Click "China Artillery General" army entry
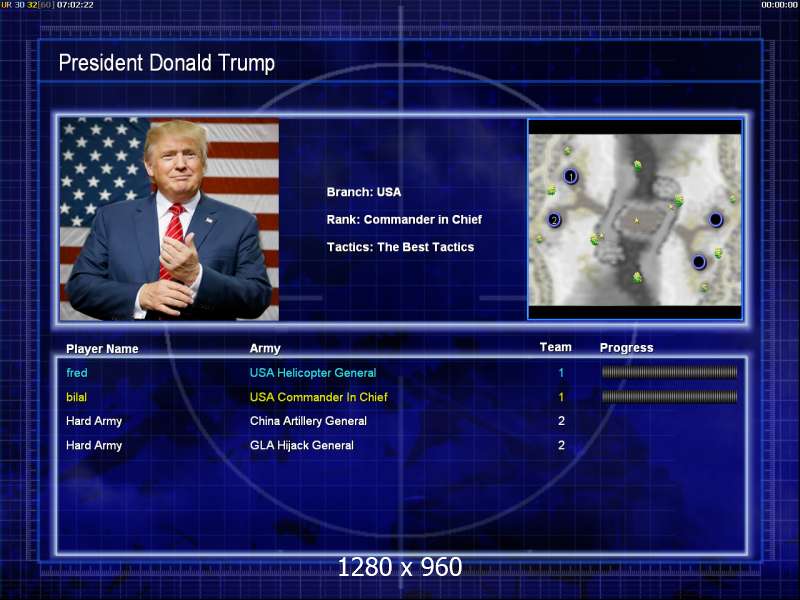 pyautogui.click(x=308, y=421)
